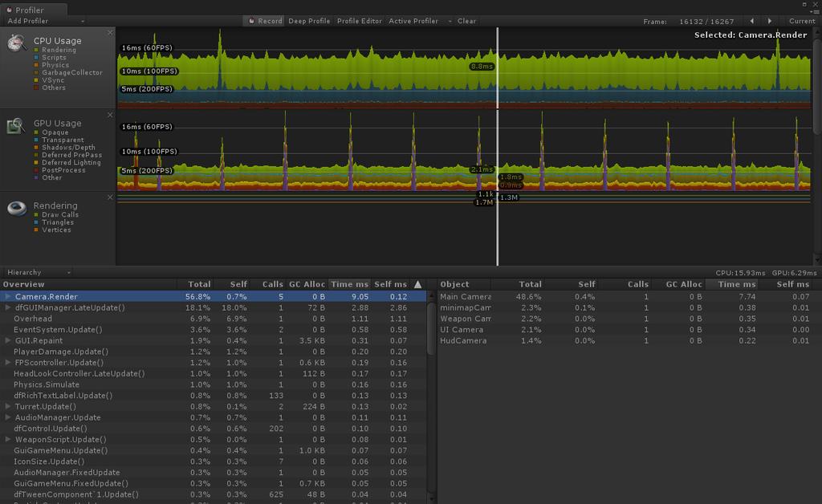Expand dfGUIManager.LateUpdate() row

(x=8, y=307)
